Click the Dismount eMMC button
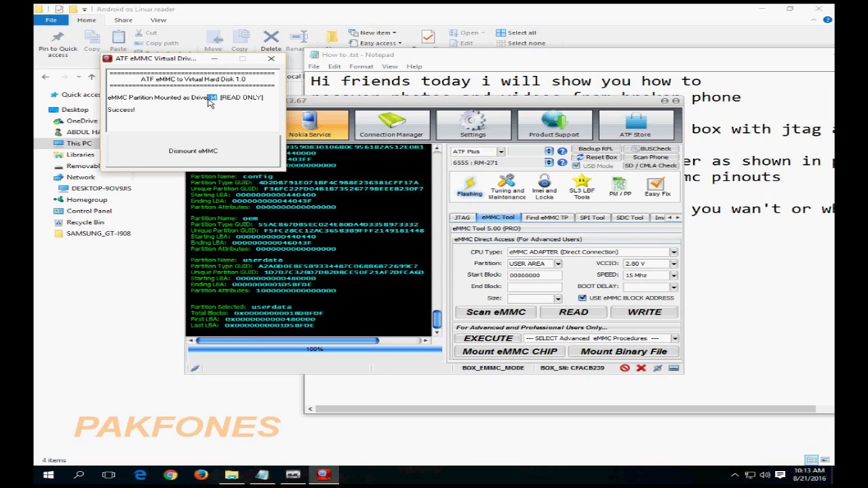Screen dimensions: 868x488 click(x=193, y=151)
